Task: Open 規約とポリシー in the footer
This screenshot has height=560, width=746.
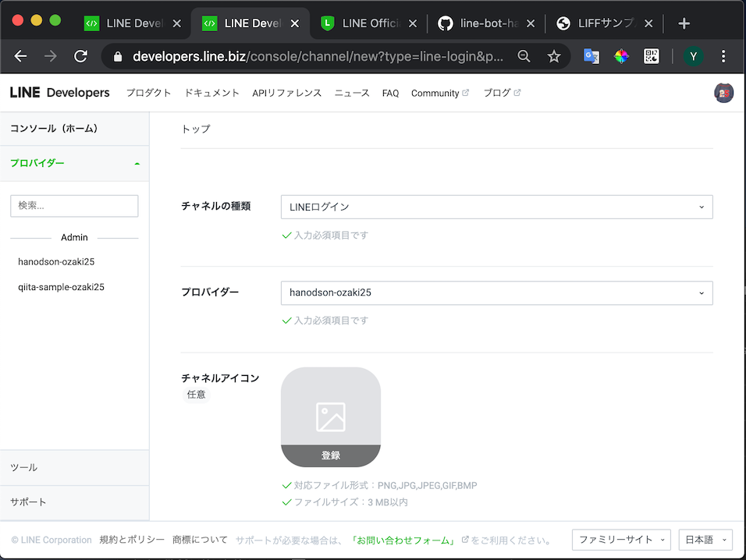Action: tap(132, 540)
